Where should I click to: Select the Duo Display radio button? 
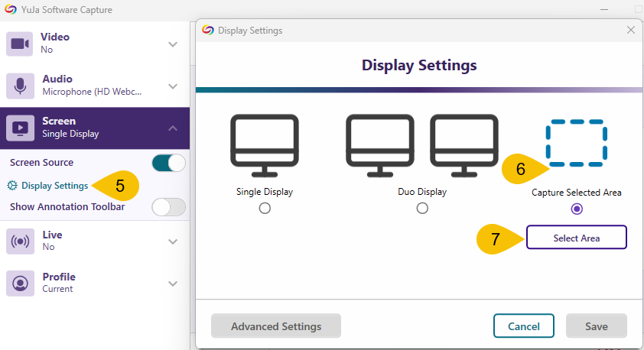tap(422, 209)
